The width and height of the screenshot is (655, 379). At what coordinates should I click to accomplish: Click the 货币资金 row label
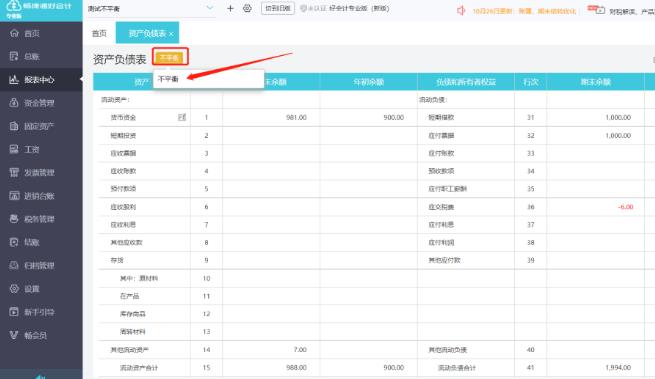(123, 117)
